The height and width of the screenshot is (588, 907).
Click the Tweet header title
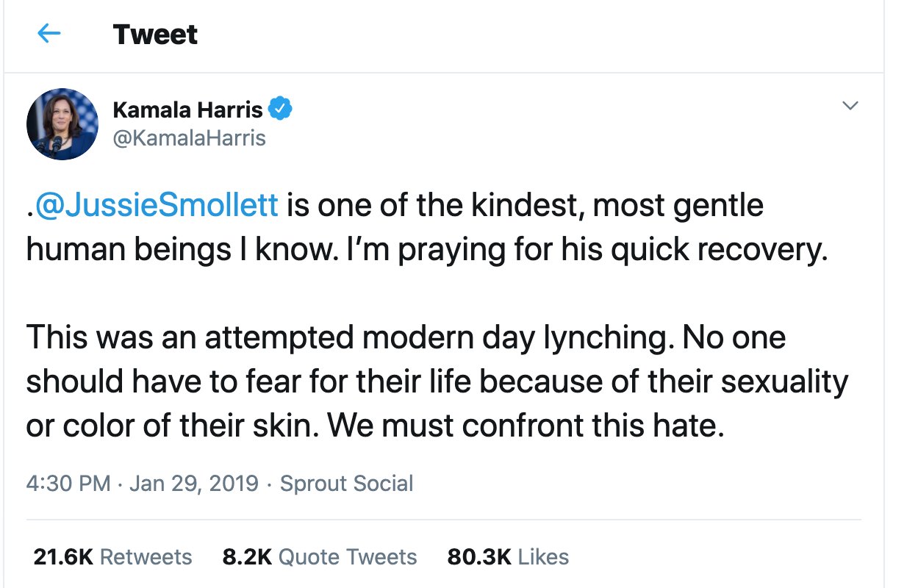coord(155,35)
